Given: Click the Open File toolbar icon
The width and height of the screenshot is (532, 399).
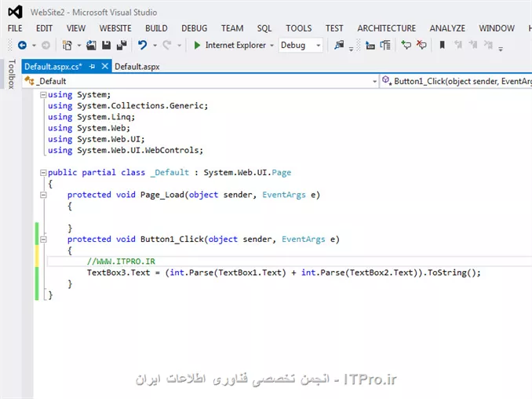Looking at the screenshot, I should click(91, 46).
